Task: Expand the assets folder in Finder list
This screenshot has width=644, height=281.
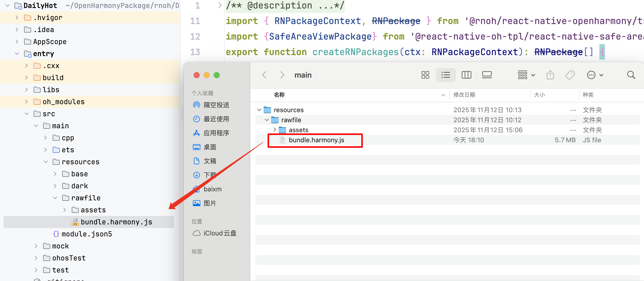Action: point(275,130)
